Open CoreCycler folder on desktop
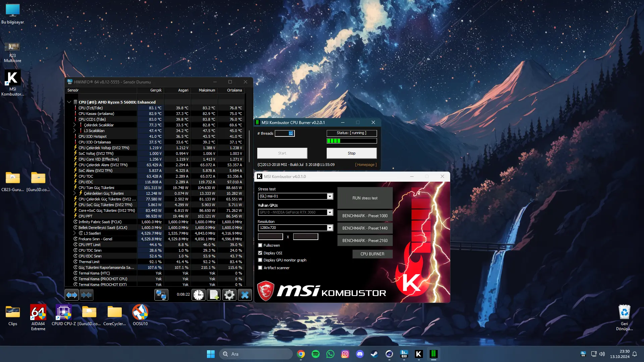The image size is (644, 362). click(115, 315)
